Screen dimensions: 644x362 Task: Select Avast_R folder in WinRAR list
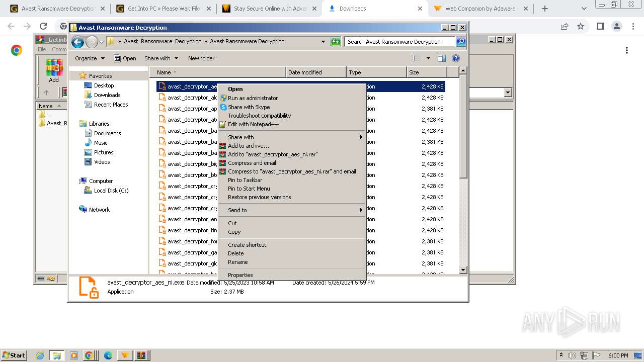coord(53,123)
